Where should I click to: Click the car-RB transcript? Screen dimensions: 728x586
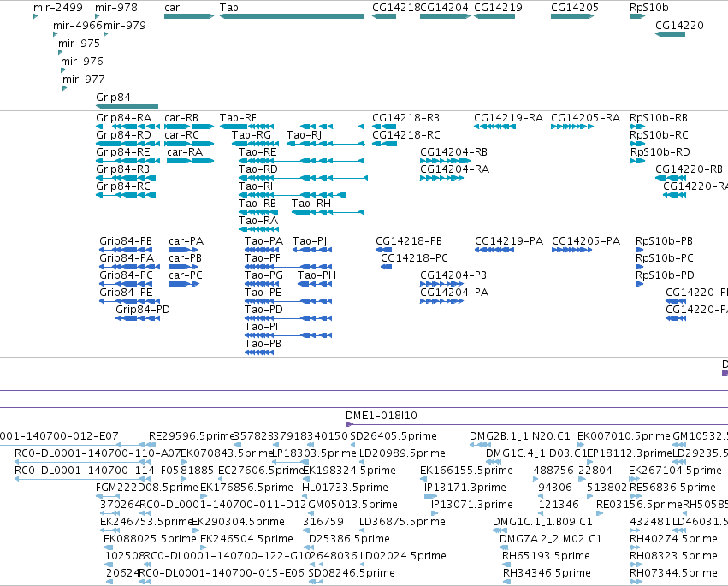(x=189, y=127)
